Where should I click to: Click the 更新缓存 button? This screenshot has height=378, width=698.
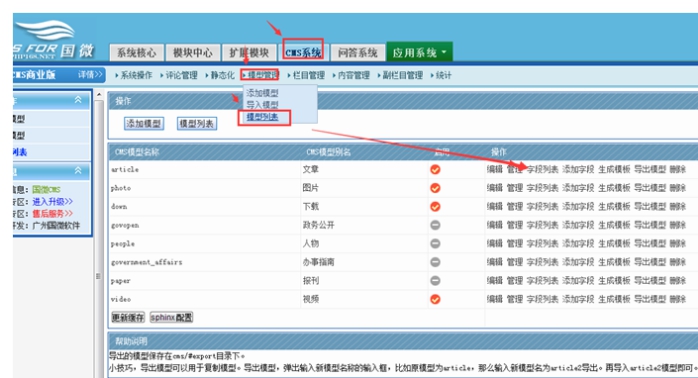pos(128,317)
